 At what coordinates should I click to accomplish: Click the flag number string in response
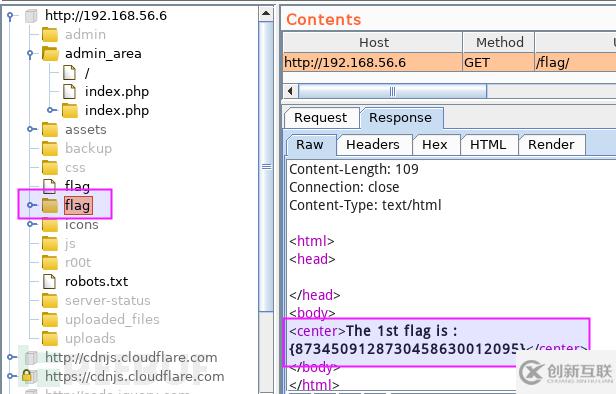(407, 349)
